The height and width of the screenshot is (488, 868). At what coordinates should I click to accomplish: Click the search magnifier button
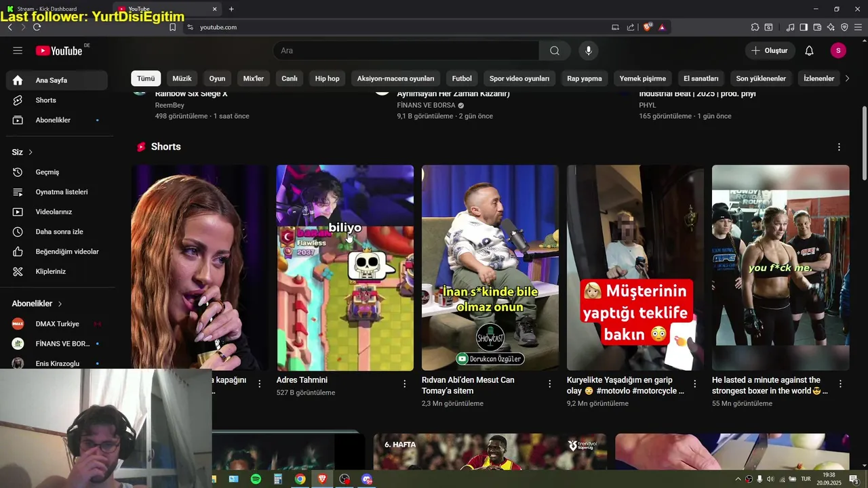click(x=555, y=51)
